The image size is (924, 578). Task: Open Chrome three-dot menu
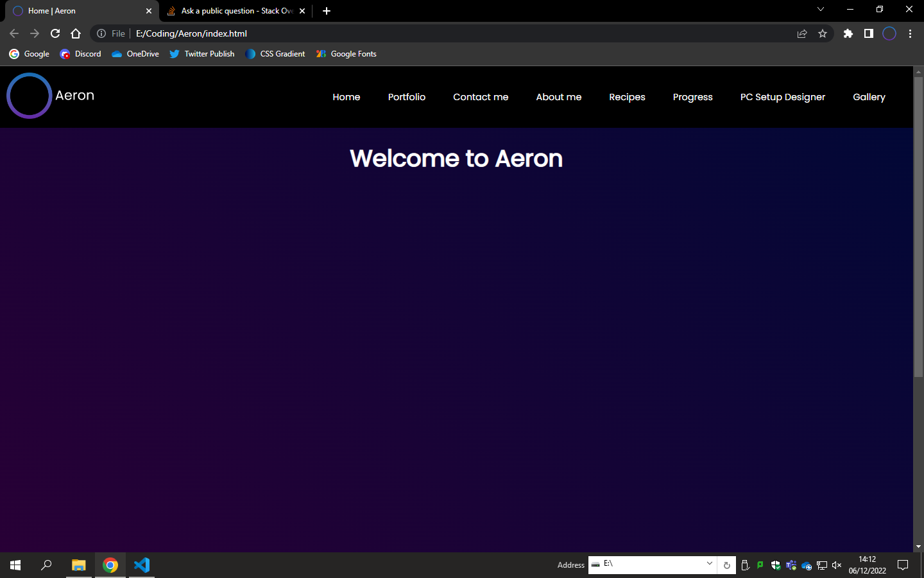(910, 33)
